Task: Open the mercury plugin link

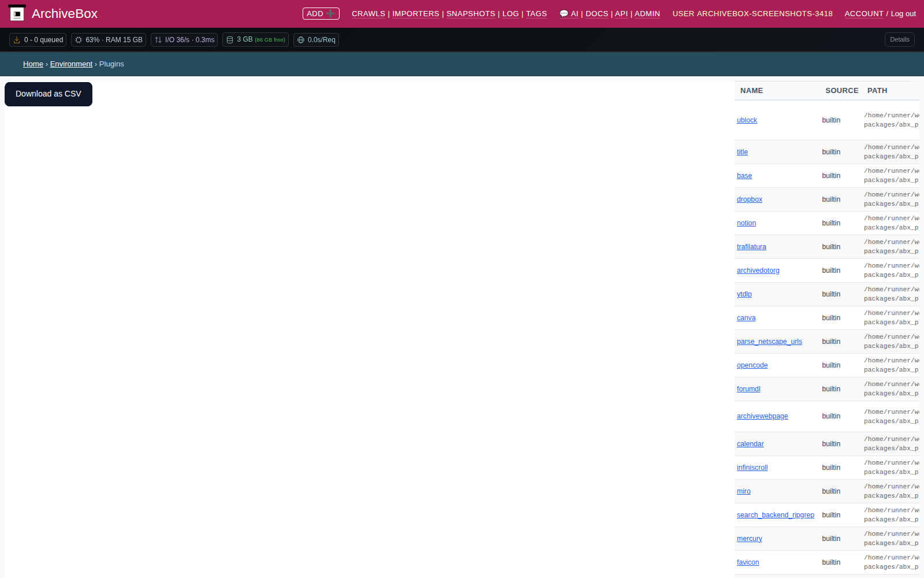Action: click(750, 539)
